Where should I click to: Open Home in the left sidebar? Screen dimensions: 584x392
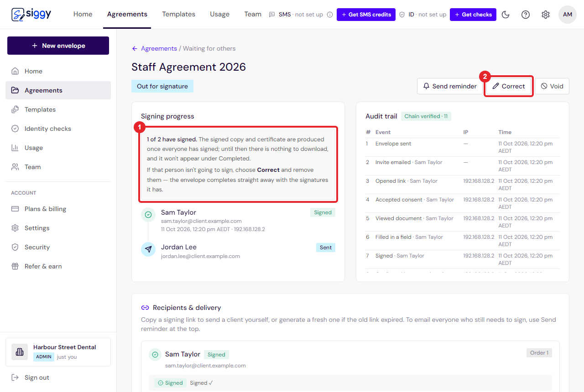58,71
